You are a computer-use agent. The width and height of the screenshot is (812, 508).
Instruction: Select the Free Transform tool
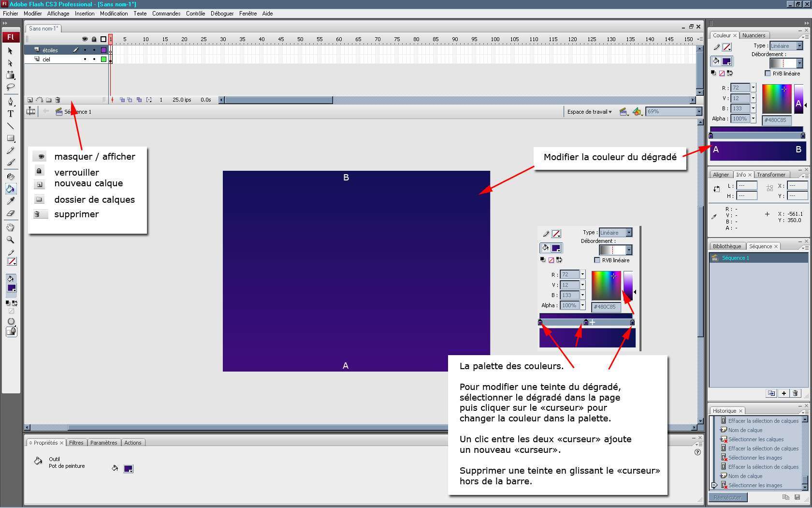click(11, 75)
